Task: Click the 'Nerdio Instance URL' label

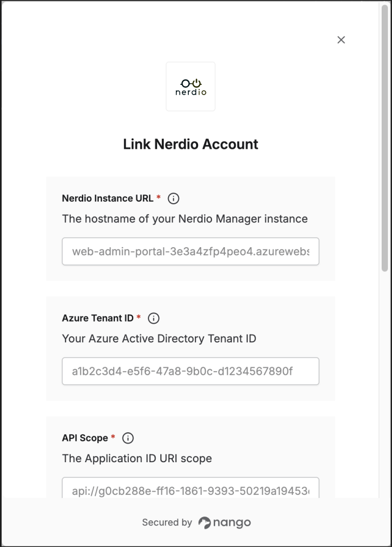Action: (108, 198)
